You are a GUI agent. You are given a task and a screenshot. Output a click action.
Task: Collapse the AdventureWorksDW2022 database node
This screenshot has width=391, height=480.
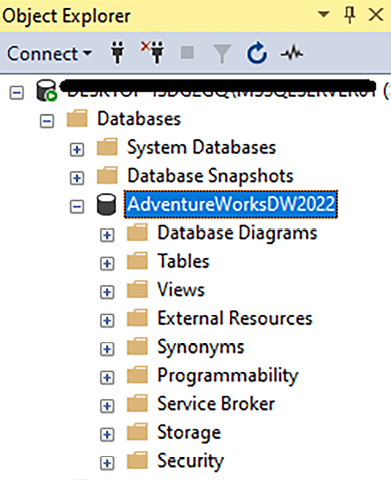[x=77, y=207]
